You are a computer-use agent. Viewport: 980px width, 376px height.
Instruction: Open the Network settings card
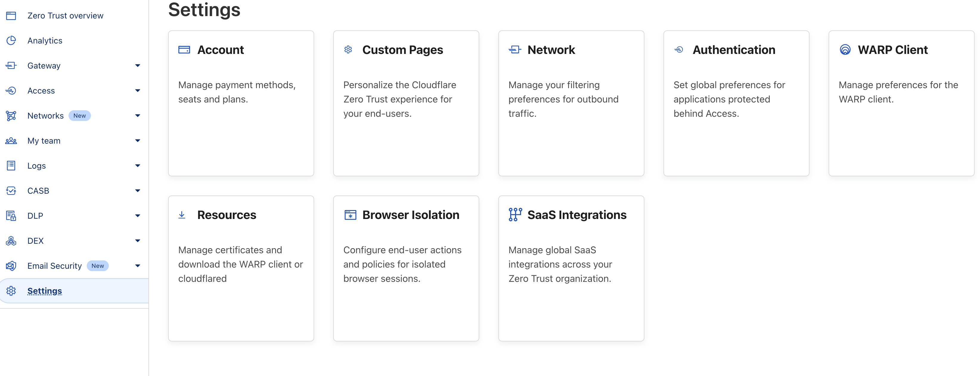pos(571,103)
